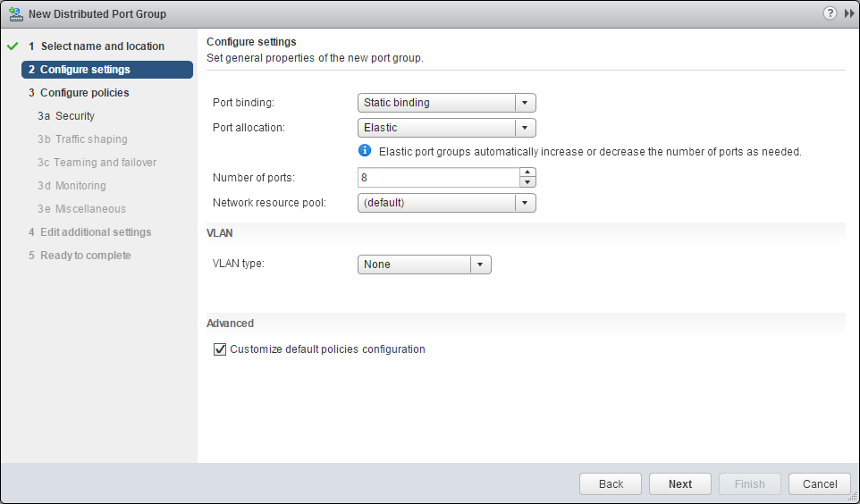The image size is (860, 504).
Task: Click the blue info icon about elastic ports
Action: tap(365, 151)
